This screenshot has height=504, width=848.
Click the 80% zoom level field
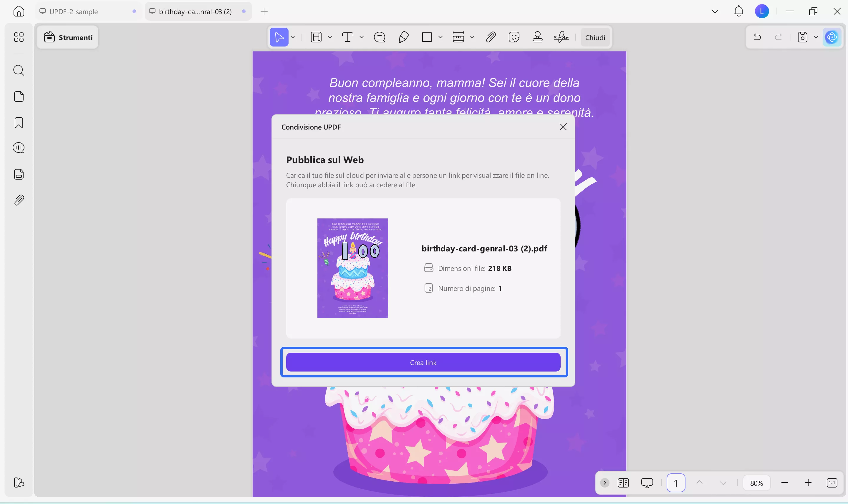[756, 483]
